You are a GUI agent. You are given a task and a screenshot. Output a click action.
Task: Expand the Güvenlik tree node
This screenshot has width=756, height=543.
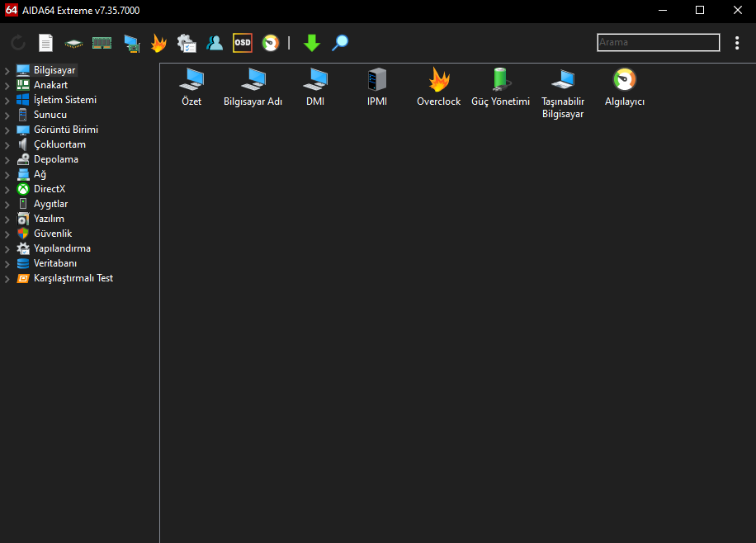coord(7,234)
